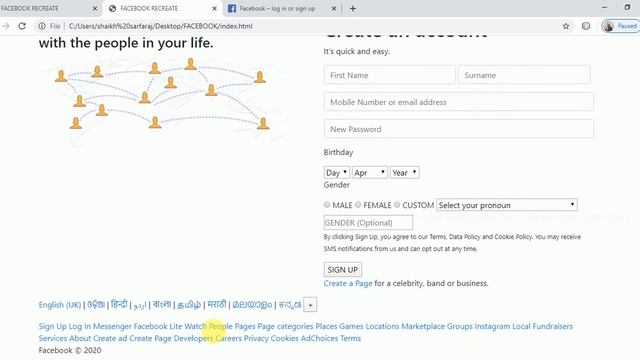Open the Careers footer link
Screen dimensions: 640x360
click(x=229, y=338)
